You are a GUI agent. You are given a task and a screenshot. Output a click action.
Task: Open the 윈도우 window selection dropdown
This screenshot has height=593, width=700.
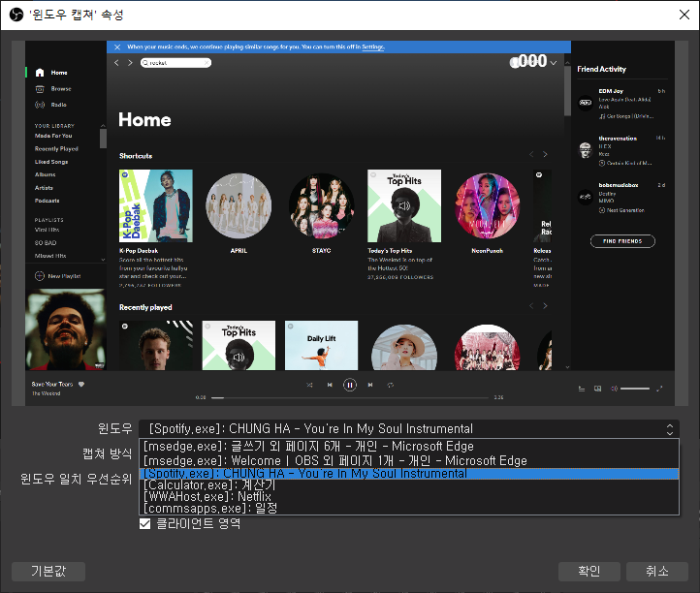tap(409, 429)
